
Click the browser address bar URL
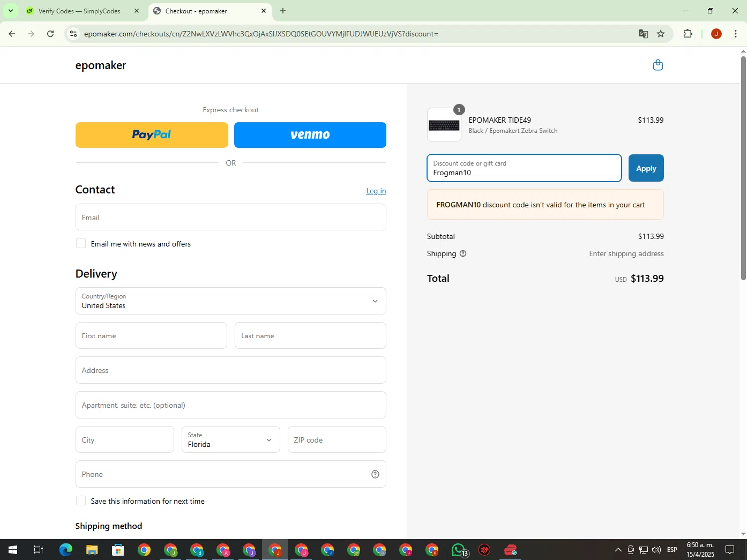point(261,34)
